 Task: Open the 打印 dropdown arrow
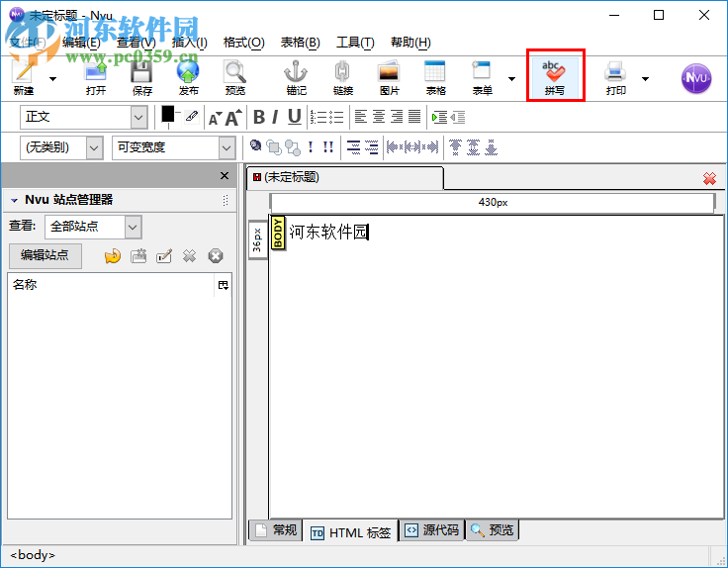point(645,79)
